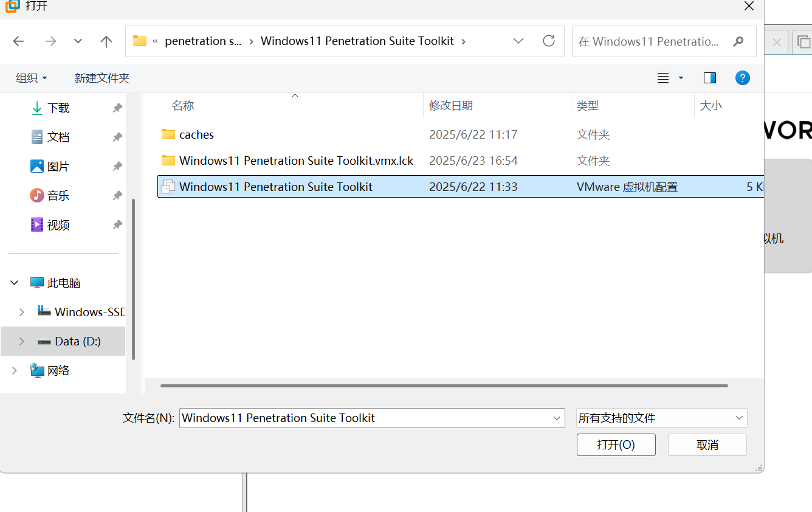Click pin icon next to 文档
This screenshot has width=812, height=512.
point(117,137)
